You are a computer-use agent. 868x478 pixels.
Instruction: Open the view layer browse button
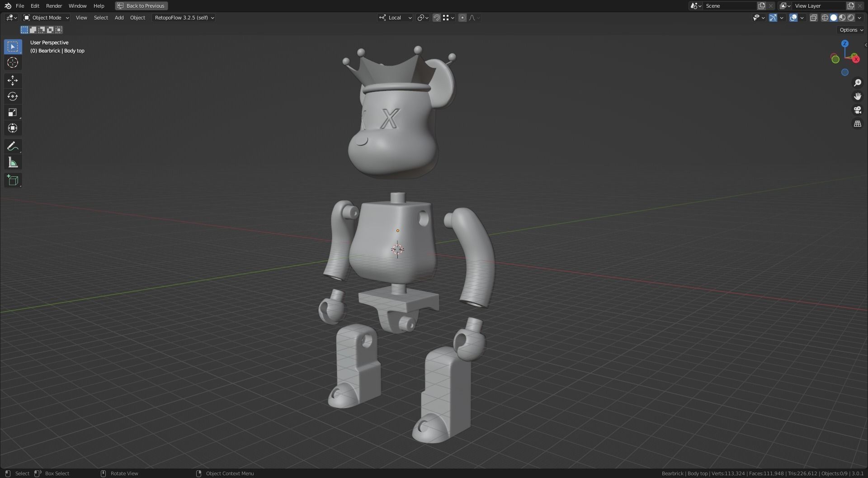785,6
